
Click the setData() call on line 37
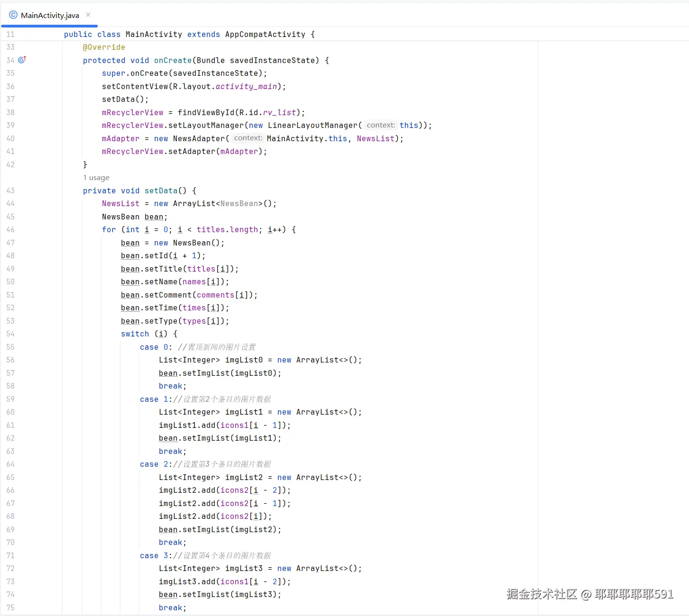point(125,99)
